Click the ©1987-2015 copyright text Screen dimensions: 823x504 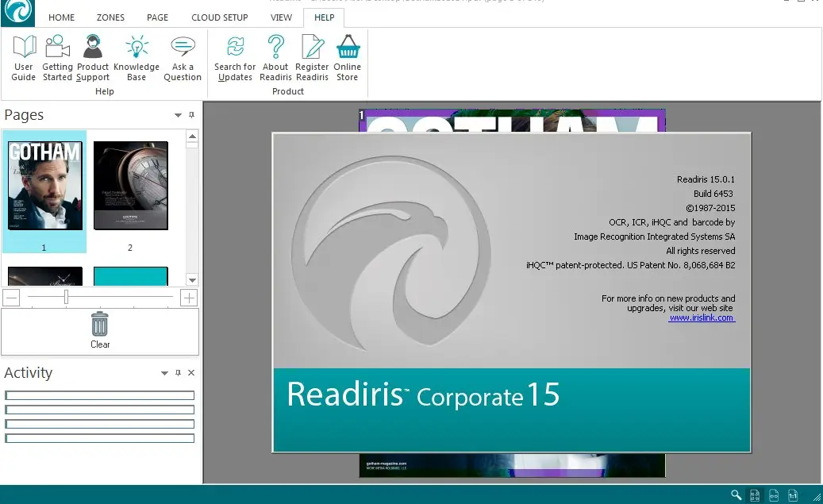click(x=710, y=208)
